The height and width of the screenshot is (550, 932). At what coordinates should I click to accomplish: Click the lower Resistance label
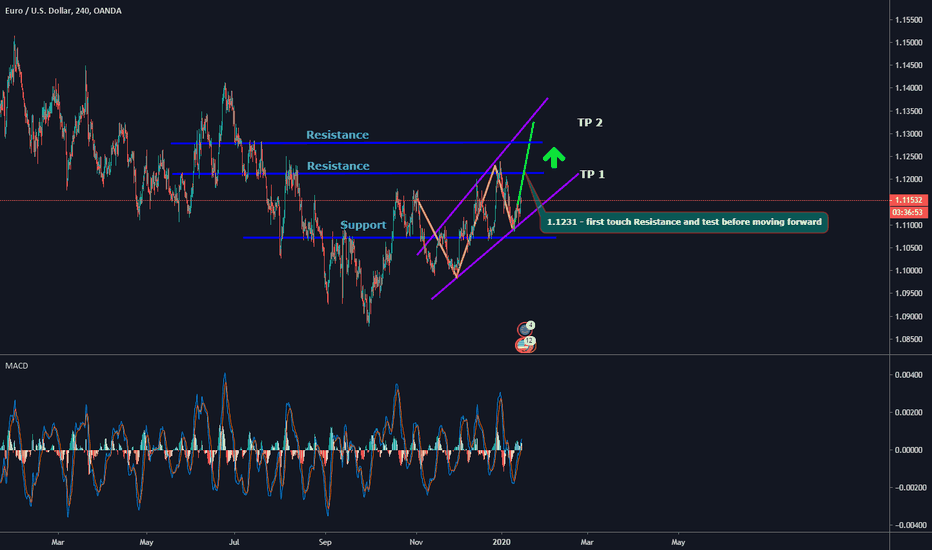[337, 166]
